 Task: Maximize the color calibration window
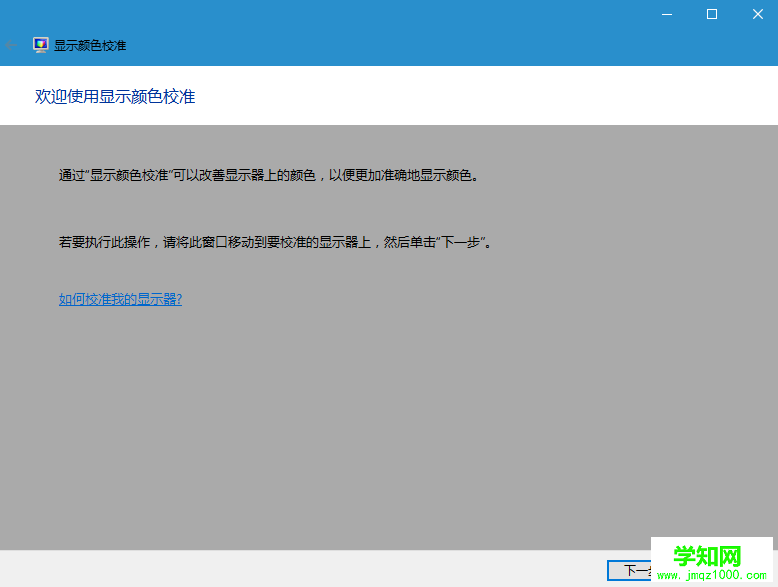712,14
